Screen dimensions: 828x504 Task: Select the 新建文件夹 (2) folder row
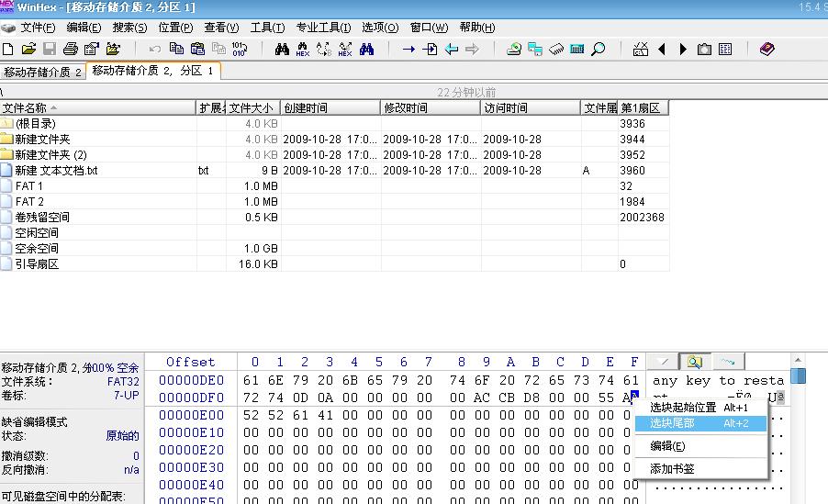tap(334, 155)
